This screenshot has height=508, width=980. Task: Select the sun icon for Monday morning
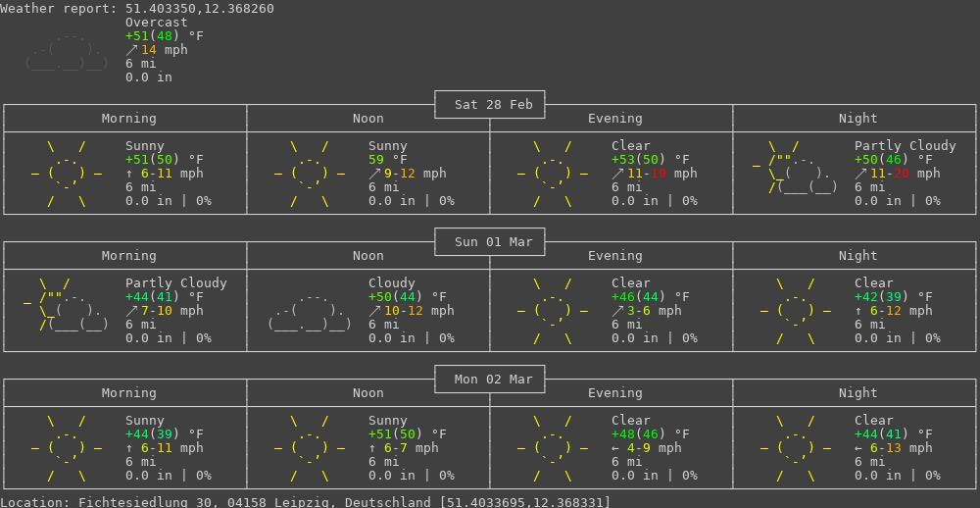[x=67, y=448]
